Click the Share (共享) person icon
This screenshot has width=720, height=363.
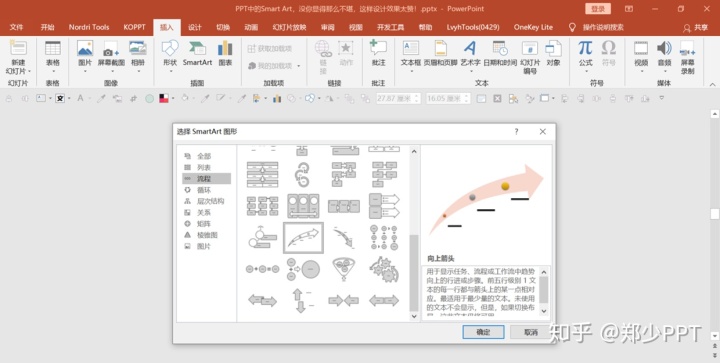(686, 28)
